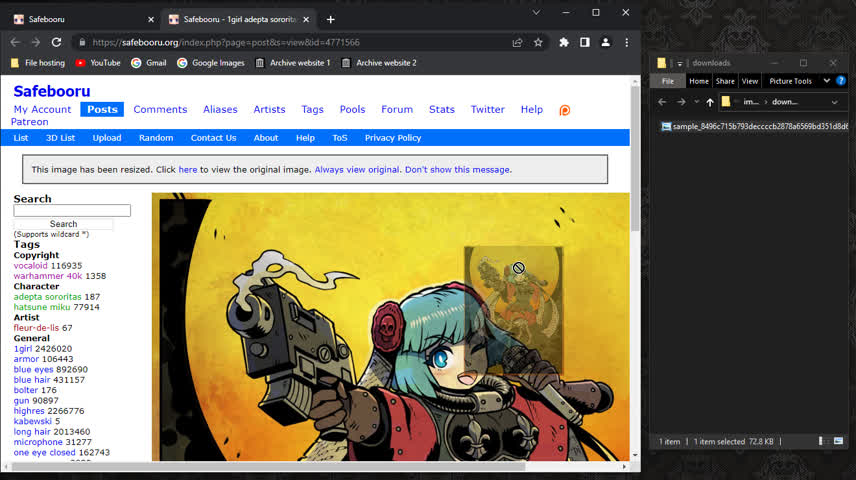Go up one folder in File Explorer
The width and height of the screenshot is (856, 480).
pos(710,101)
